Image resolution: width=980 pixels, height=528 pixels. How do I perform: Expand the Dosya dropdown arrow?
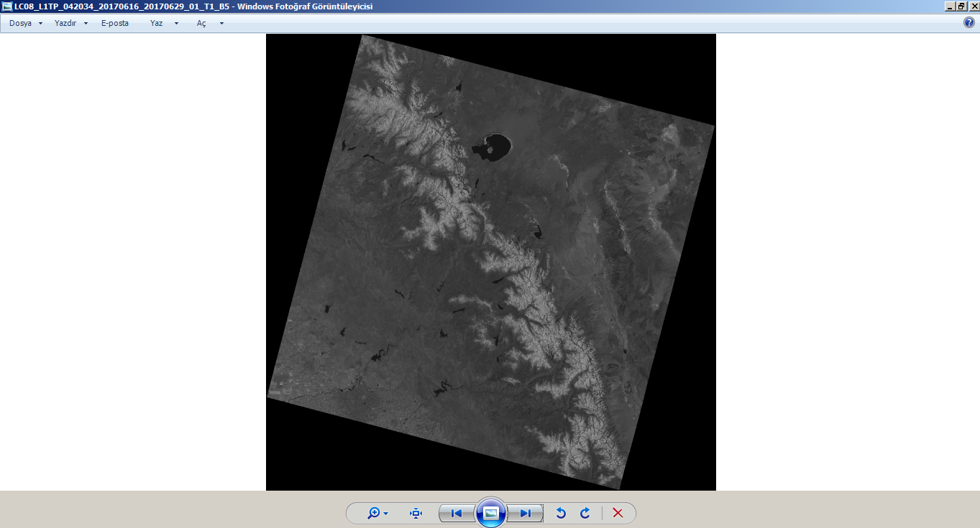[x=40, y=23]
